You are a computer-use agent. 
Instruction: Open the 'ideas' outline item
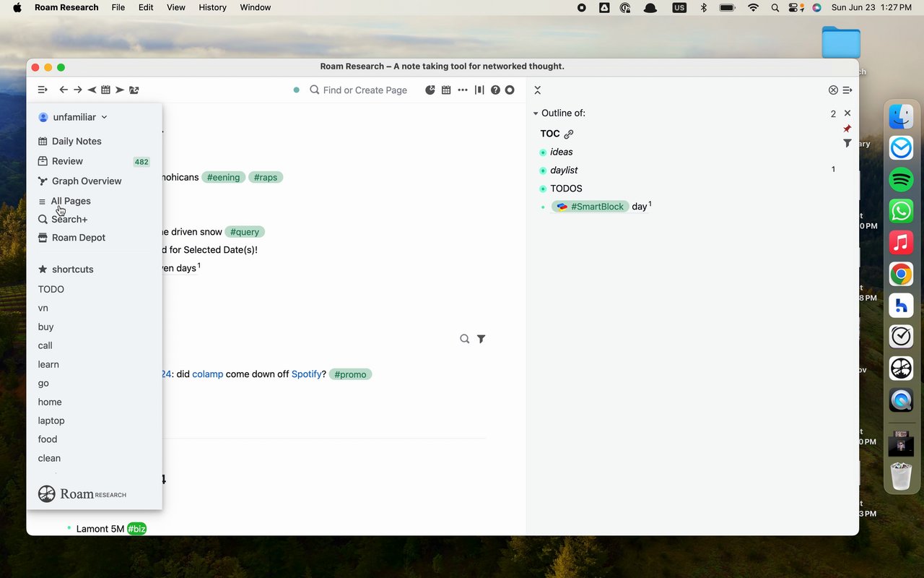click(562, 152)
